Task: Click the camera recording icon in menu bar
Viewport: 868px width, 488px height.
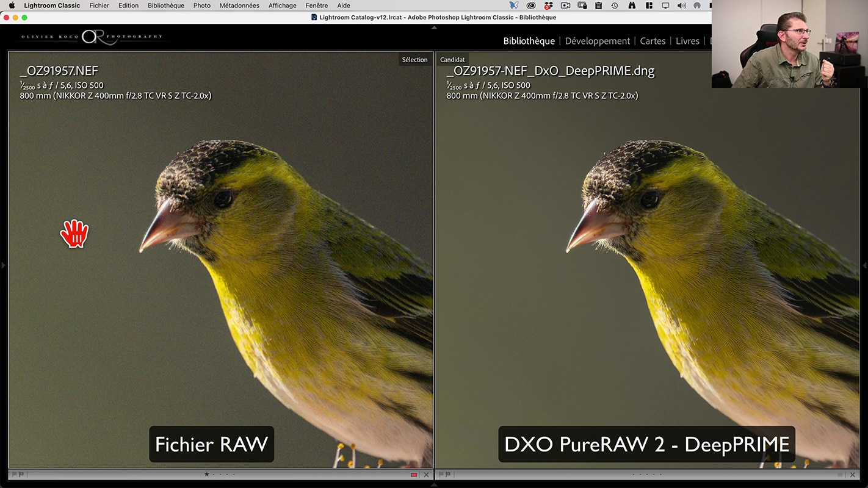Action: click(x=565, y=5)
